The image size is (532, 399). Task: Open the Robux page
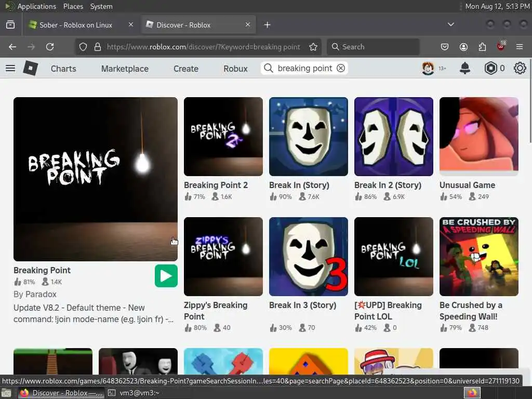pyautogui.click(x=235, y=69)
